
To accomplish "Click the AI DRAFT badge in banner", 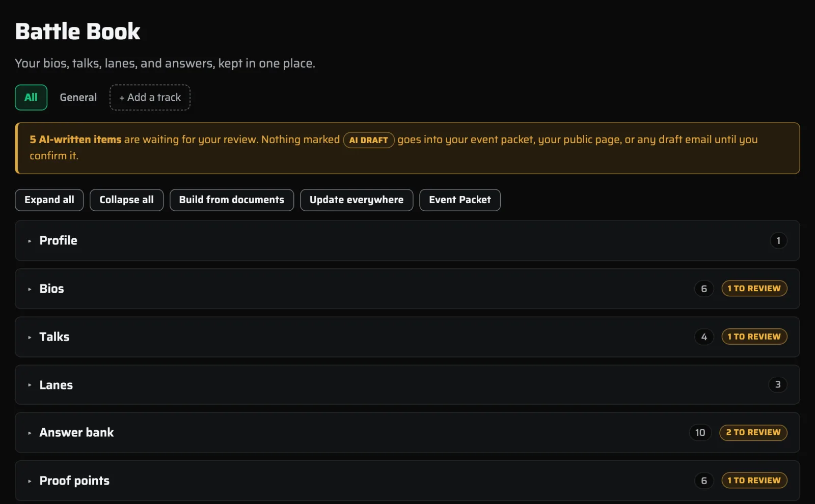I will pyautogui.click(x=369, y=140).
